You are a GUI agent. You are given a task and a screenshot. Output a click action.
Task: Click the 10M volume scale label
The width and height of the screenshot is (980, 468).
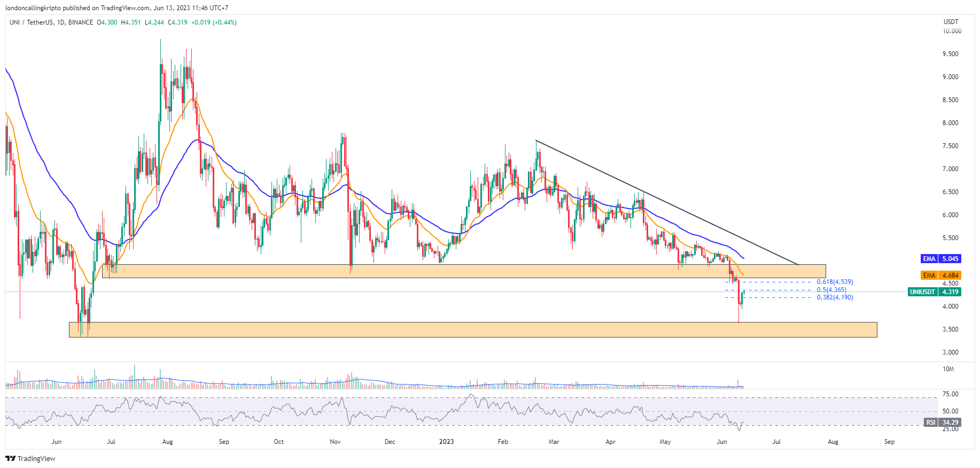click(x=948, y=369)
